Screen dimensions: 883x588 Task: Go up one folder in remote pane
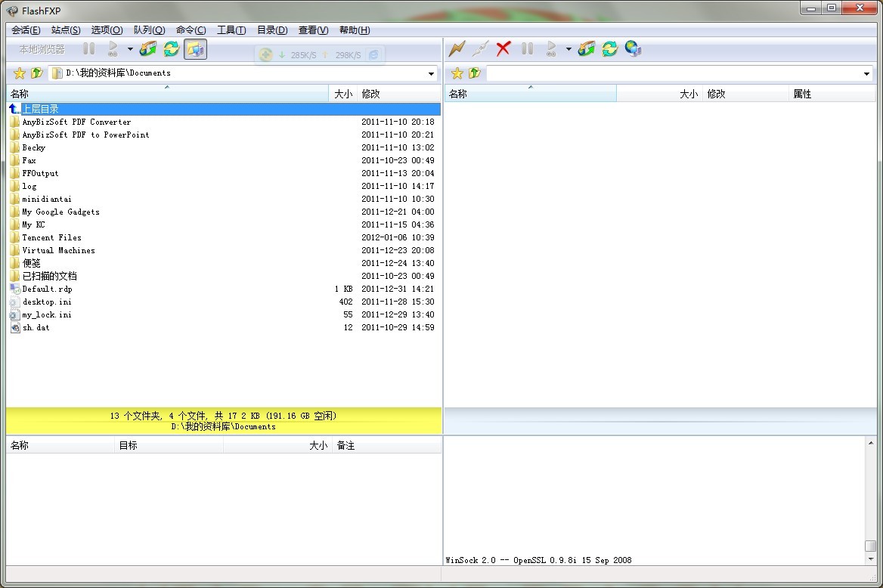(475, 73)
